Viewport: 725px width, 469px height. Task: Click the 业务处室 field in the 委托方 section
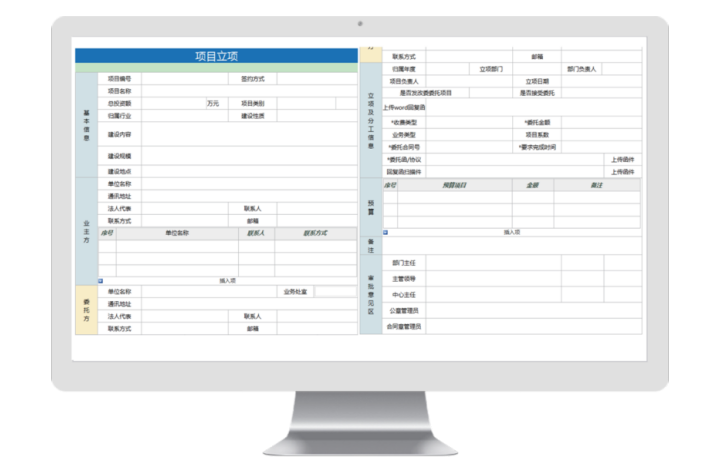(x=336, y=292)
